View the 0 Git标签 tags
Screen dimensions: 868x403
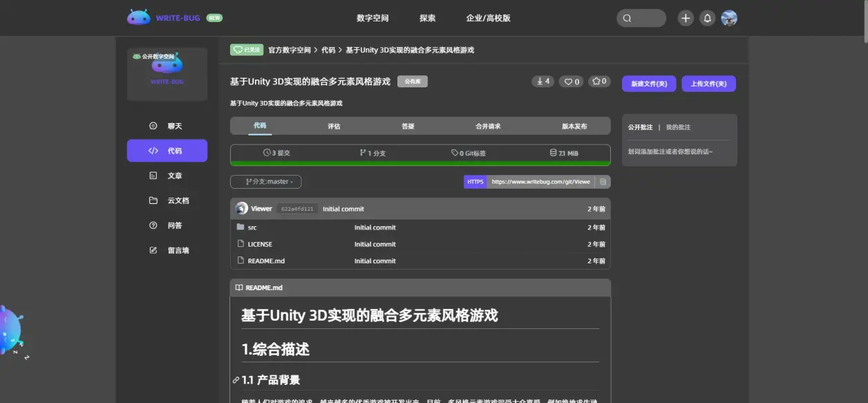469,153
